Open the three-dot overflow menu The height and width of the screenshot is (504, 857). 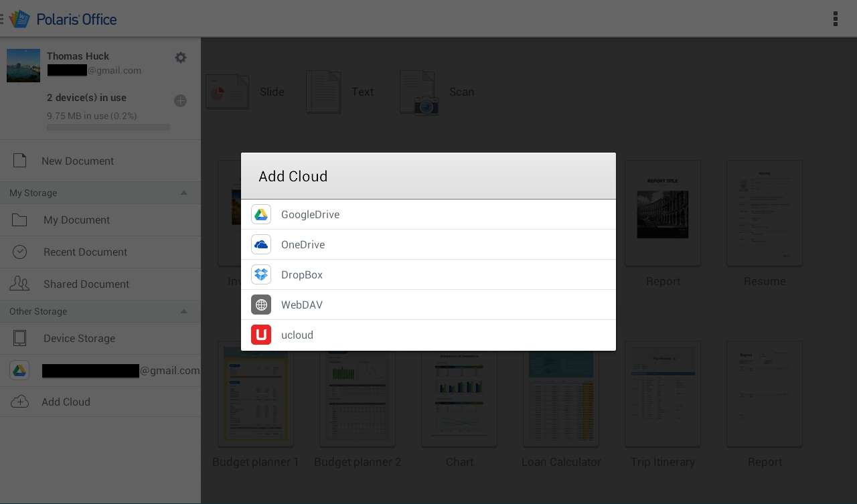835,19
